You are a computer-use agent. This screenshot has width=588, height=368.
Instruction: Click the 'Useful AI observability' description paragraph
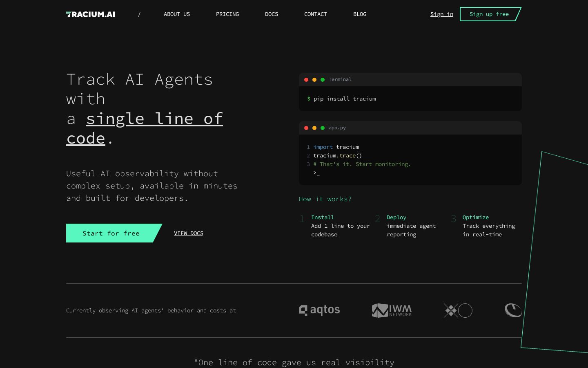(x=152, y=186)
